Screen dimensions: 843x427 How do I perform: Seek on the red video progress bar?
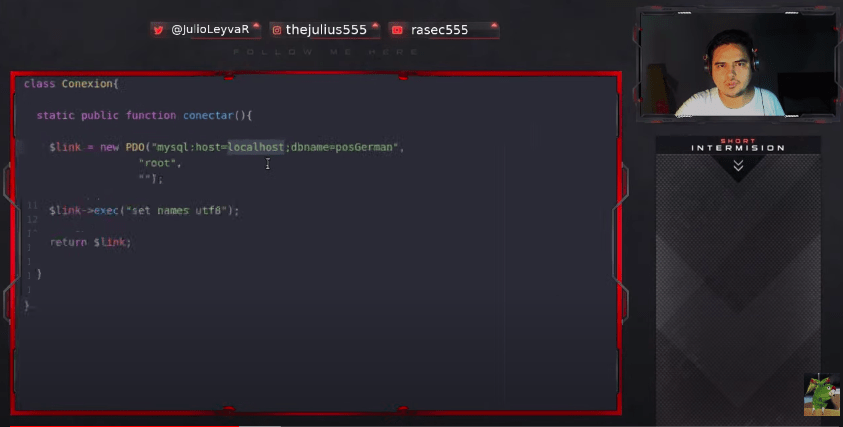click(120, 425)
